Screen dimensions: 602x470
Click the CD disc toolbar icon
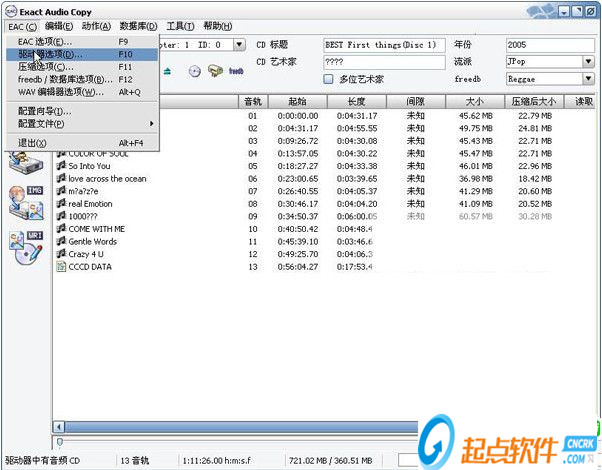point(195,71)
